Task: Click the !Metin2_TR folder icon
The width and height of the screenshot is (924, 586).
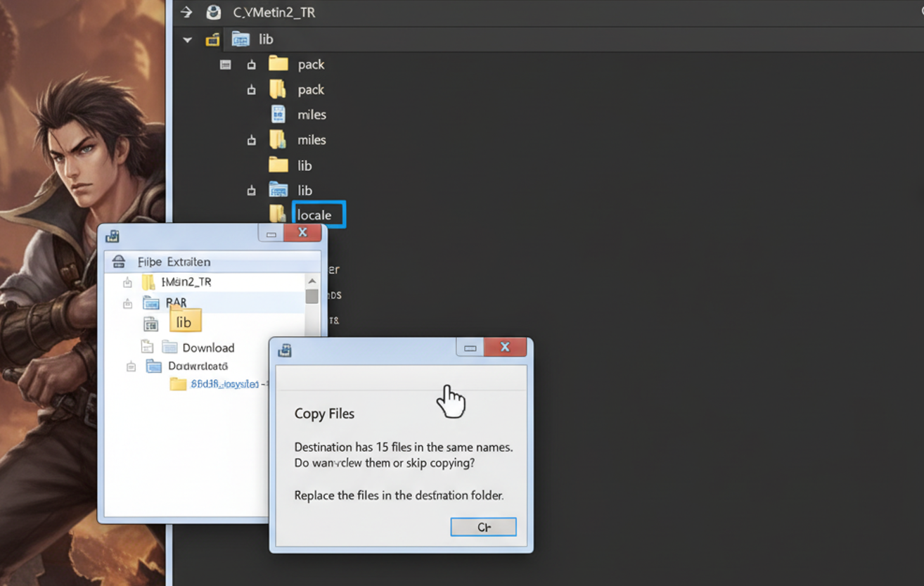Action: pos(148,282)
